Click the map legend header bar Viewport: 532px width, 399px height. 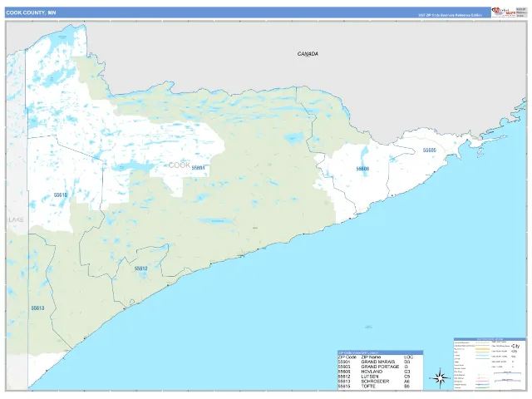pyautogui.click(x=490, y=339)
